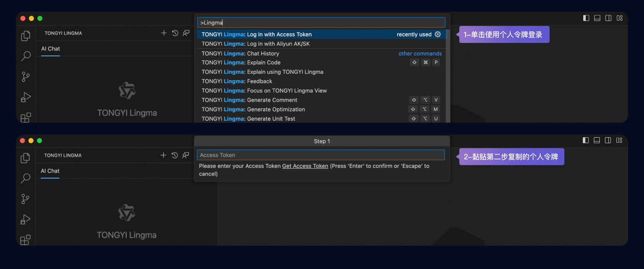Open Source Control icon in top window
The width and height of the screenshot is (644, 269).
tap(26, 77)
